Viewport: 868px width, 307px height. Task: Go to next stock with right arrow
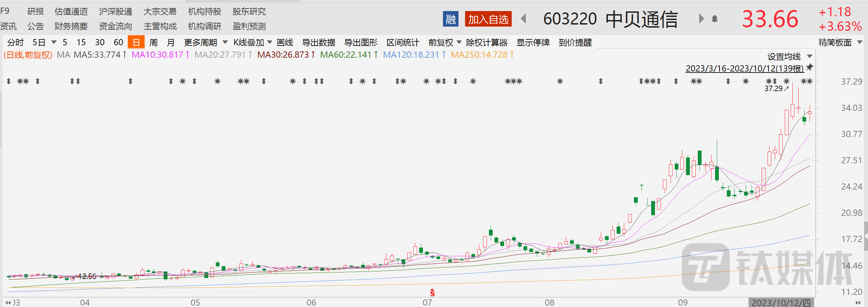click(701, 19)
